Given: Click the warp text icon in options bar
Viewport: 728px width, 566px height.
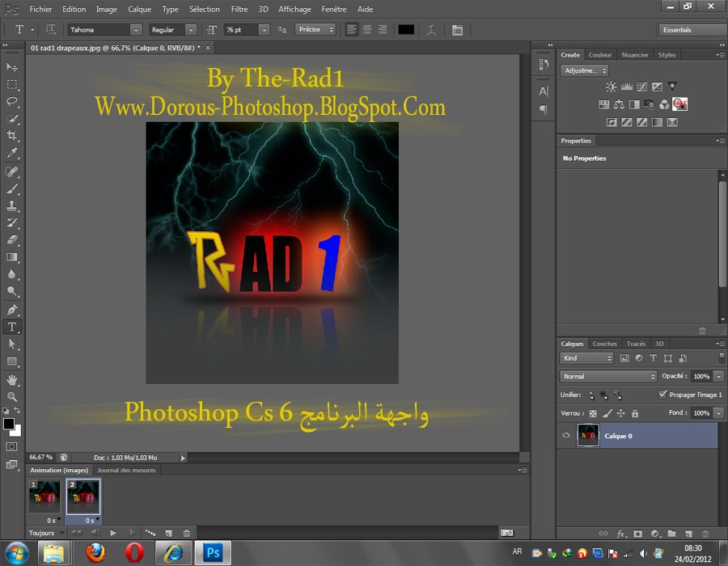Looking at the screenshot, I should [431, 30].
